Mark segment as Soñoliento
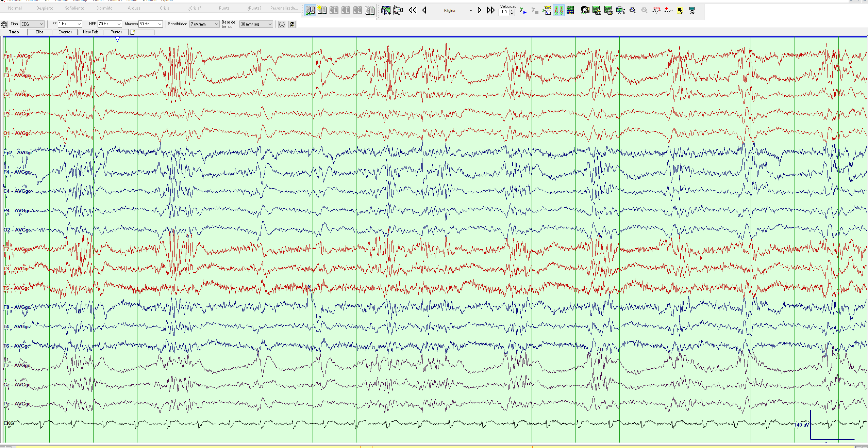 [x=74, y=8]
